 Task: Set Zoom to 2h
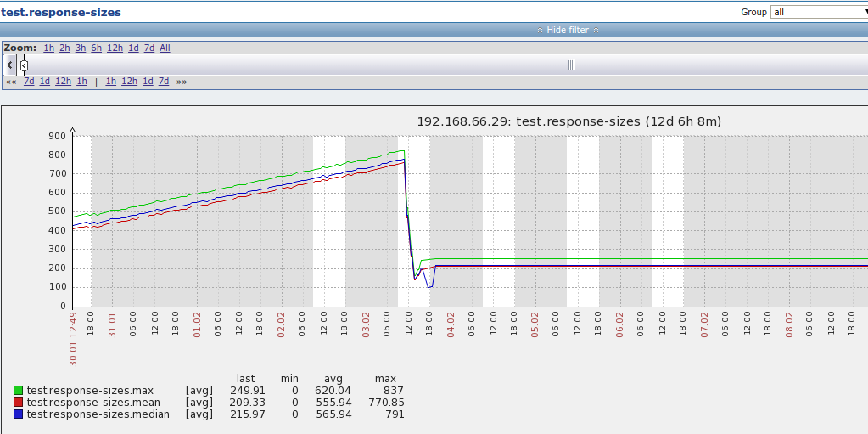click(x=64, y=48)
